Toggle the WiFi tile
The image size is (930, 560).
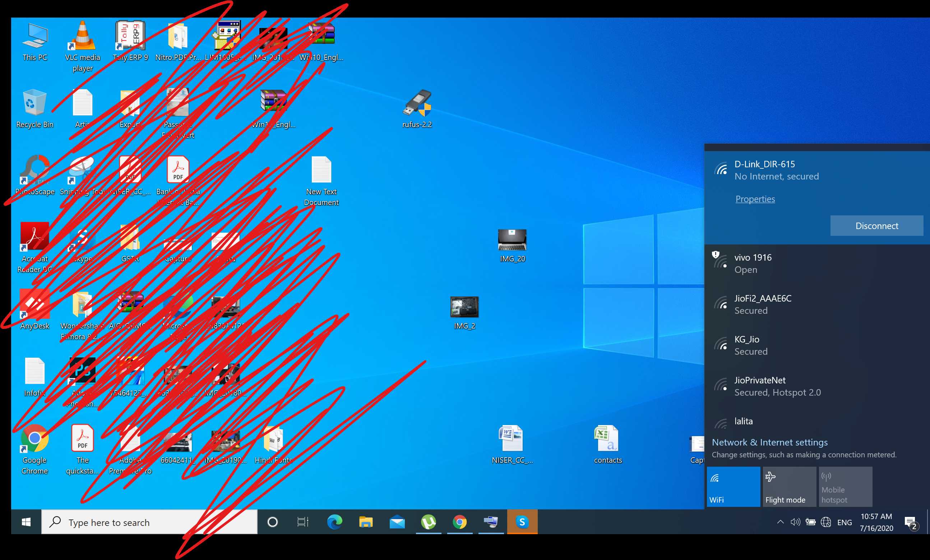pos(734,486)
